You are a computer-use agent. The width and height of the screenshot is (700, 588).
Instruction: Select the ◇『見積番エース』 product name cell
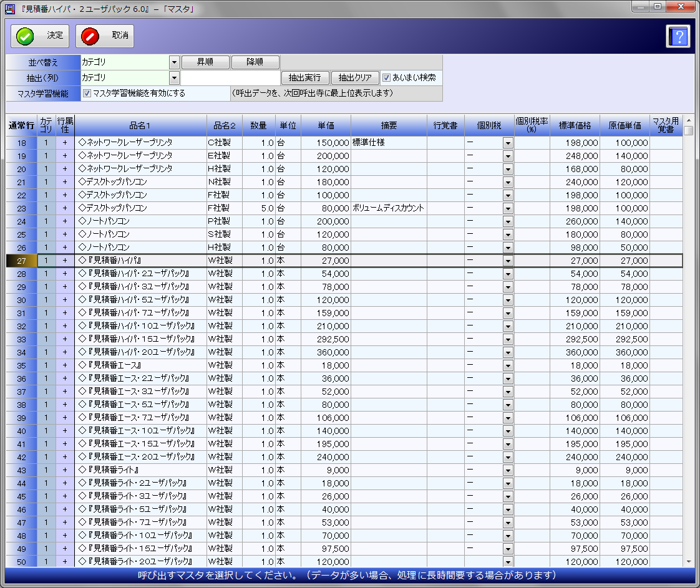140,365
